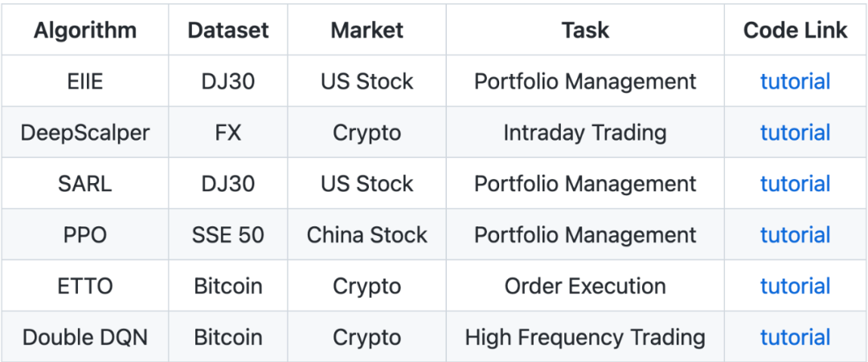Image resolution: width=868 pixels, height=362 pixels.
Task: Click the Algorithm column header
Action: pos(85,31)
